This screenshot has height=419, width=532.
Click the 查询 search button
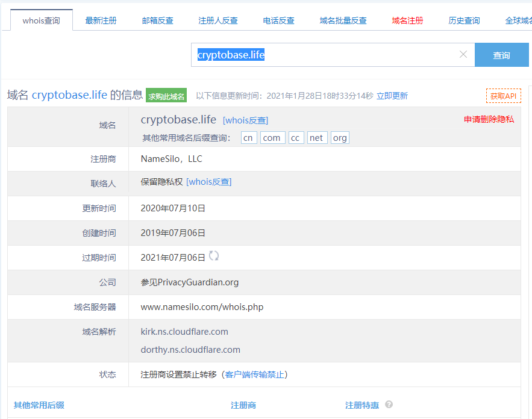coord(501,55)
